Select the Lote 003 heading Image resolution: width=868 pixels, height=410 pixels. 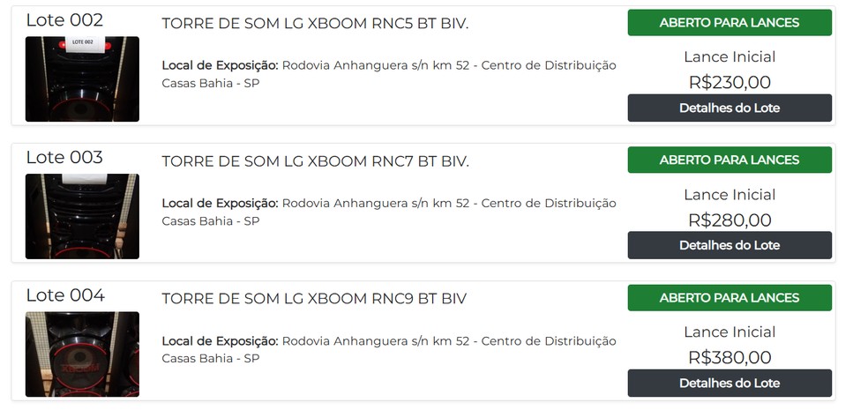64,157
